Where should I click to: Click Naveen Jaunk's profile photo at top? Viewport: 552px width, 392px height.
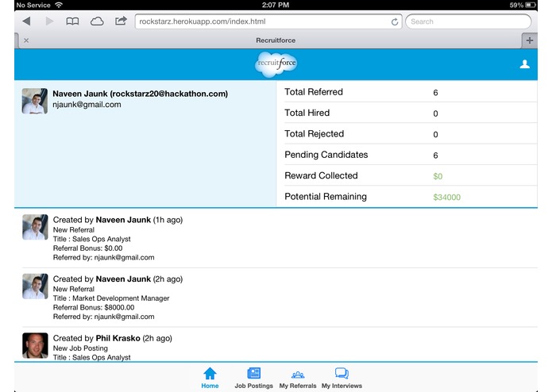pos(35,101)
